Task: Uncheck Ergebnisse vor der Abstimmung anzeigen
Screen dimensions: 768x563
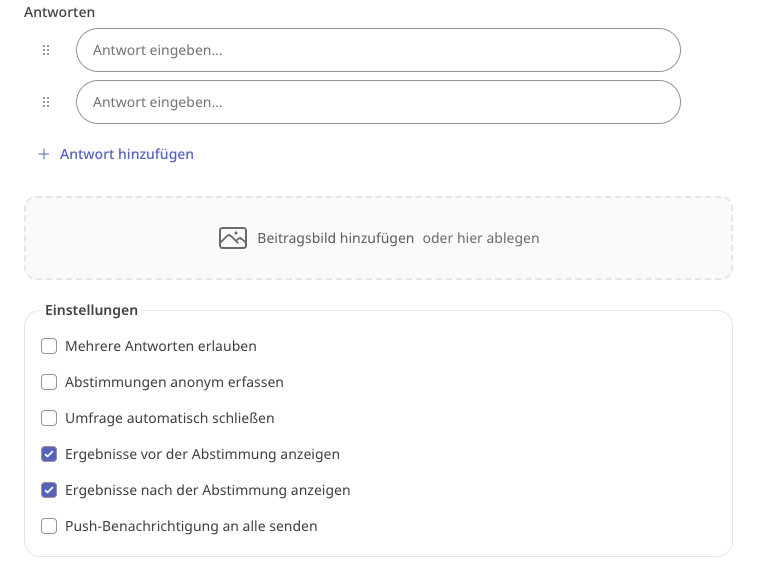Action: (49, 454)
